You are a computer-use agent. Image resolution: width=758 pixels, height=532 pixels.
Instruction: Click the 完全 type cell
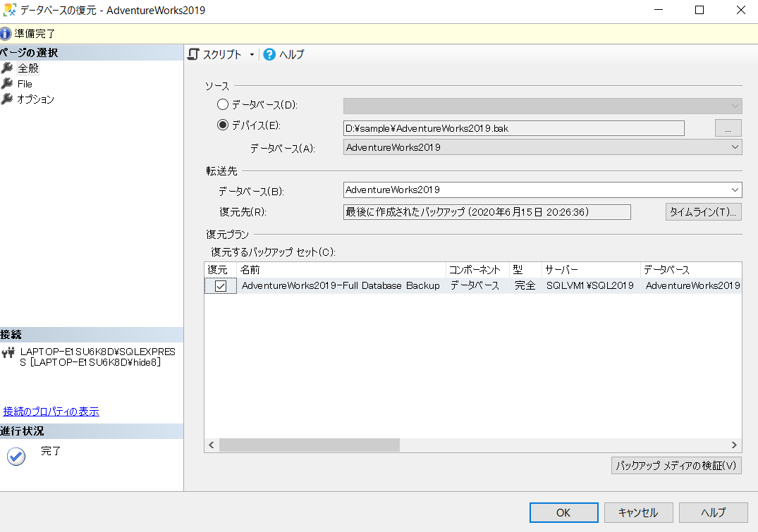click(525, 285)
